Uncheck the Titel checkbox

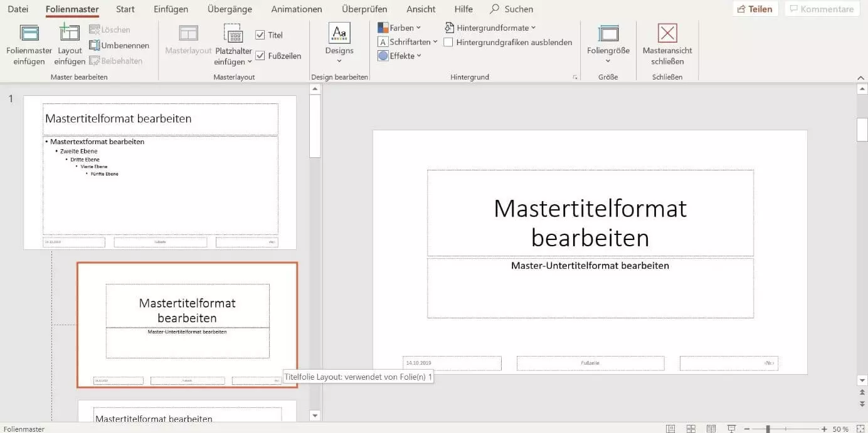pyautogui.click(x=260, y=35)
